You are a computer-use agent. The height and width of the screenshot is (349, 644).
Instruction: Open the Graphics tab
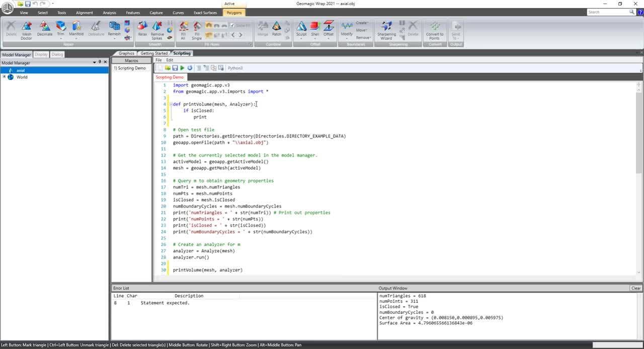[x=126, y=53]
